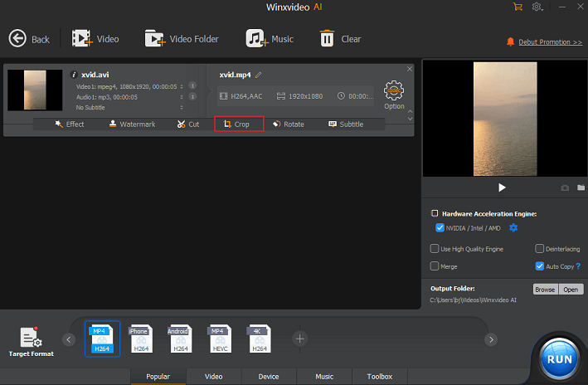Switch to the Music tab
Viewport: 588px width, 385px height.
324,377
